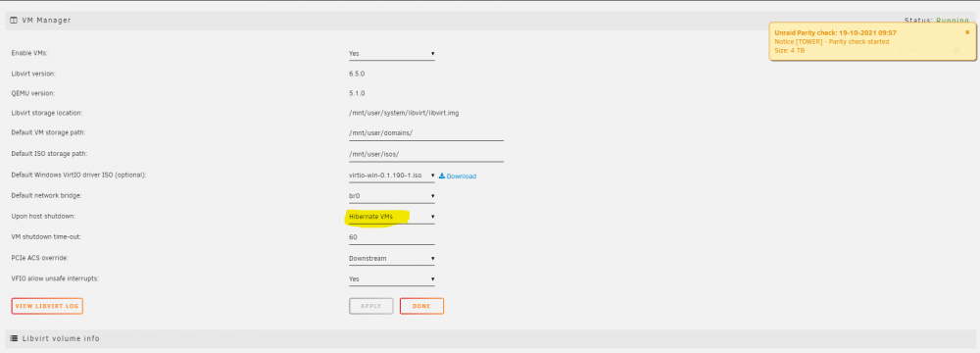This screenshot has width=980, height=353.
Task: Click the 'Default network bridge:' label
Action: (47, 196)
